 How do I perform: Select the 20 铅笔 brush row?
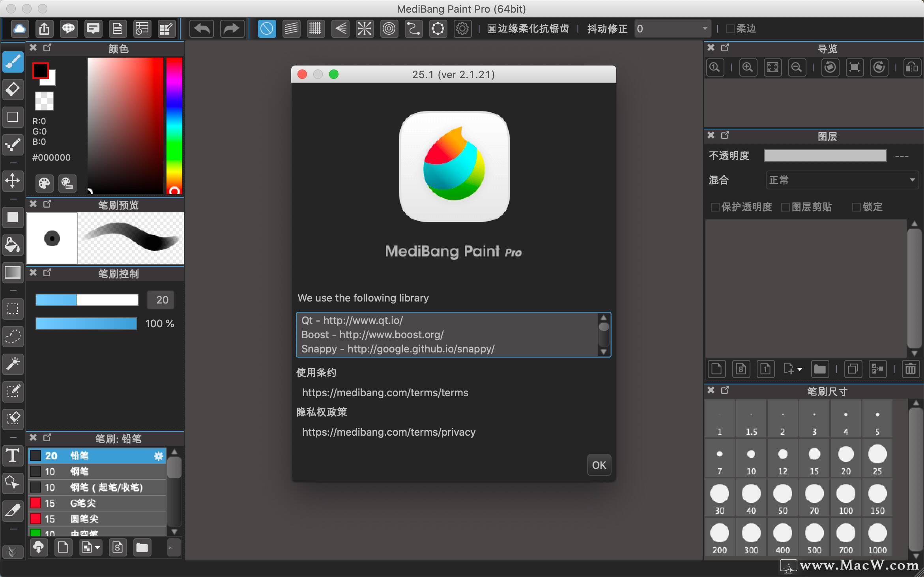pos(97,456)
